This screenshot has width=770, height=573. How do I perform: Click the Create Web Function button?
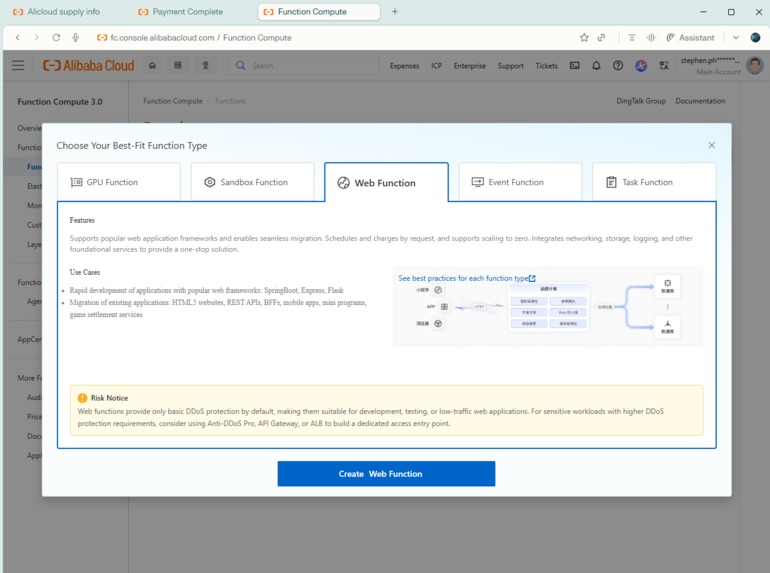[x=386, y=473]
